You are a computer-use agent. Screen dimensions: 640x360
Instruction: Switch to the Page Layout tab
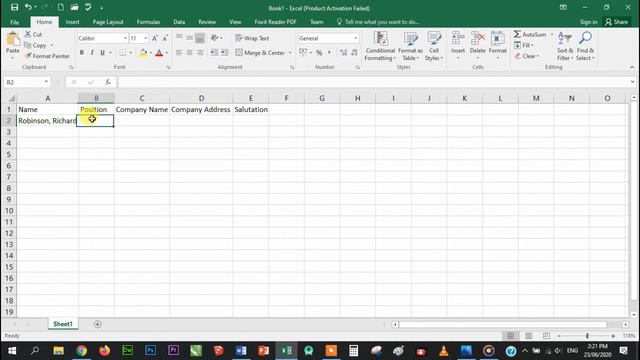pyautogui.click(x=108, y=22)
